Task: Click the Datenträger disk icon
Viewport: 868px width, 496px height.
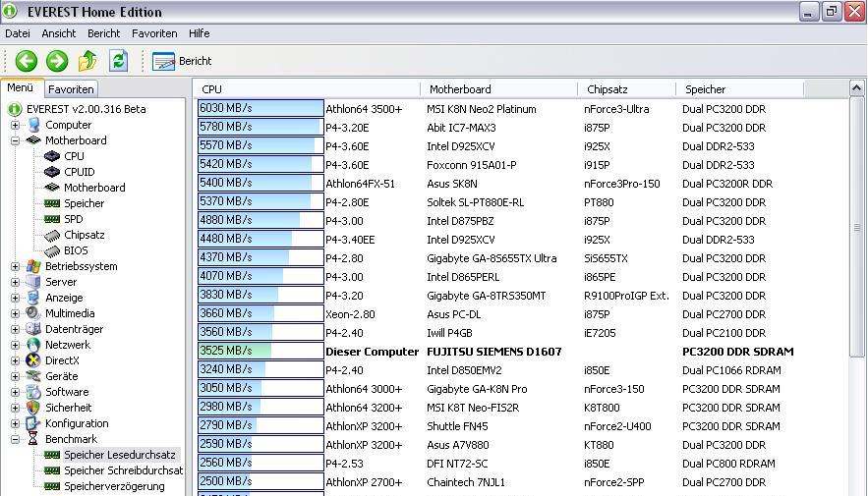Action: point(33,329)
